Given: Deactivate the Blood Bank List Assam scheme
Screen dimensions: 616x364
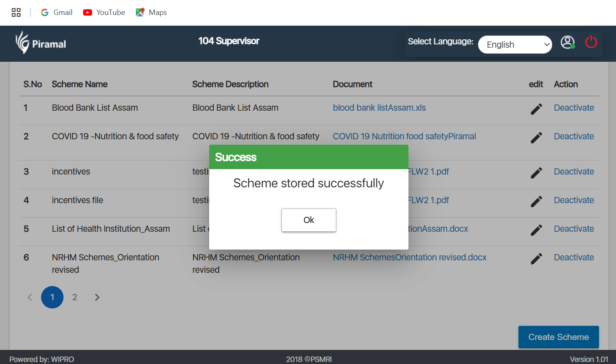Looking at the screenshot, I should [x=574, y=108].
